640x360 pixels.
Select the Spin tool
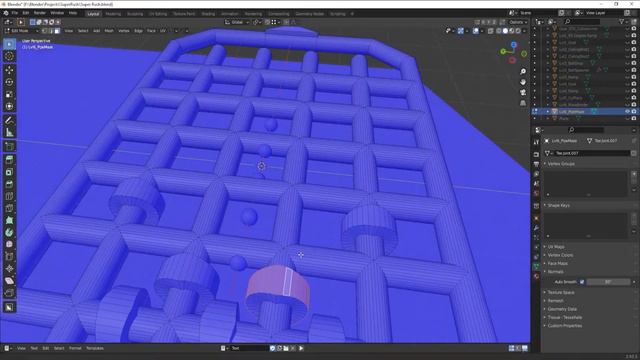pyautogui.click(x=9, y=232)
